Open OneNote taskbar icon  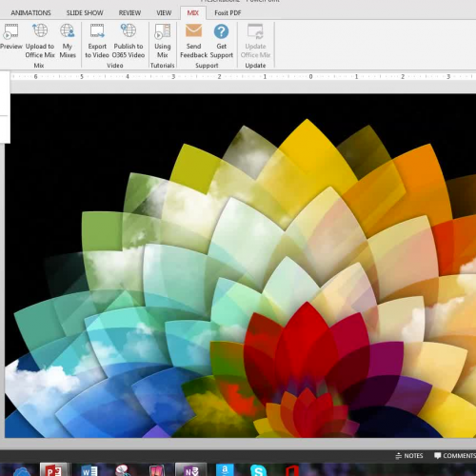tap(191, 470)
